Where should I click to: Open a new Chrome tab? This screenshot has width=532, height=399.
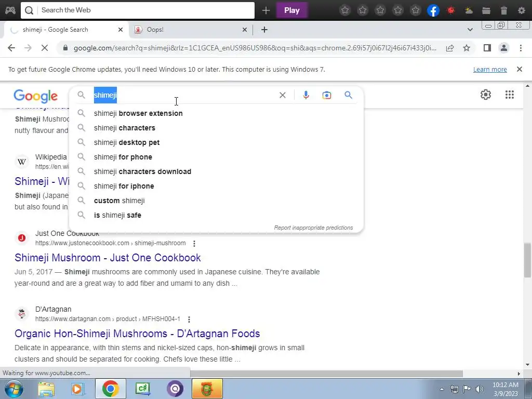264,30
